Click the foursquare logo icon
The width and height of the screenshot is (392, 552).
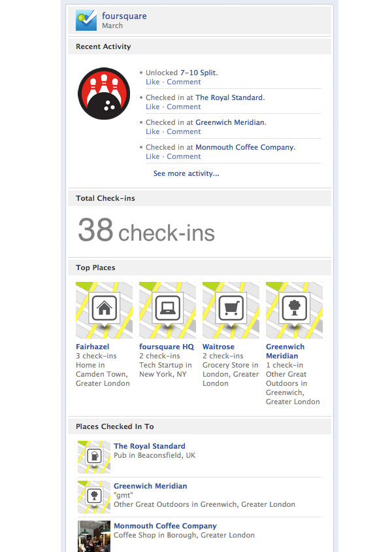click(86, 20)
